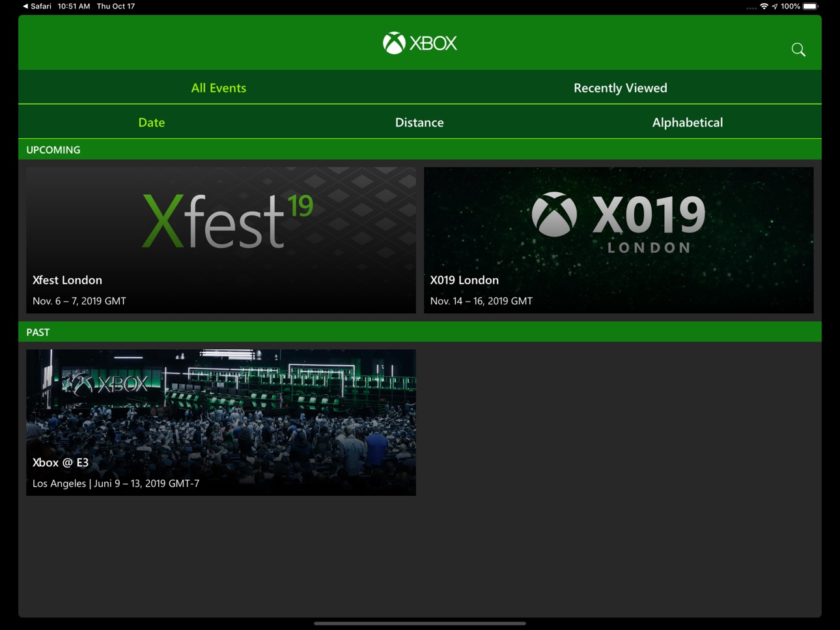Tap the iOS home indicator bar
Viewport: 840px width, 630px height.
420,623
